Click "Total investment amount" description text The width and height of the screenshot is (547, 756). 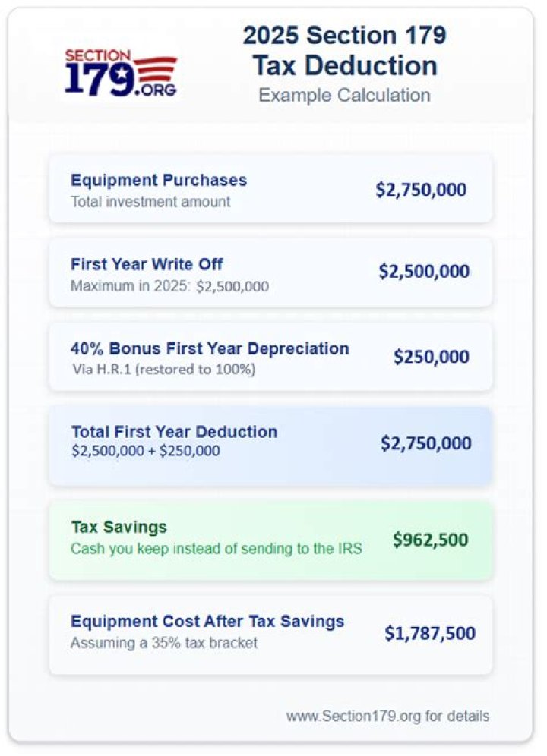(150, 202)
